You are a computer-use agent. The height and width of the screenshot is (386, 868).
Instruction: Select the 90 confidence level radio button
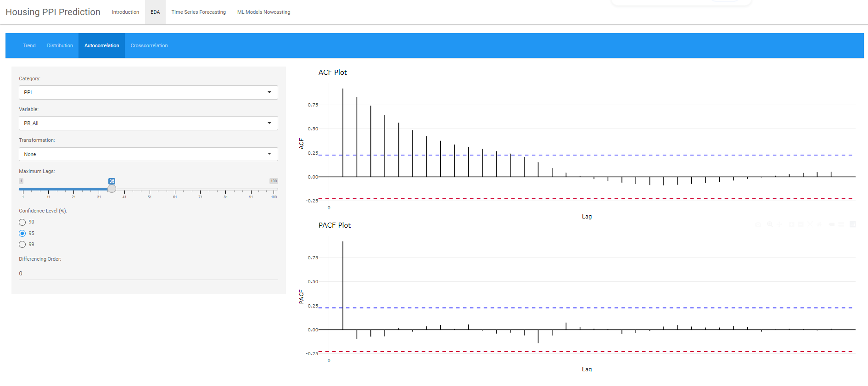[x=22, y=222]
